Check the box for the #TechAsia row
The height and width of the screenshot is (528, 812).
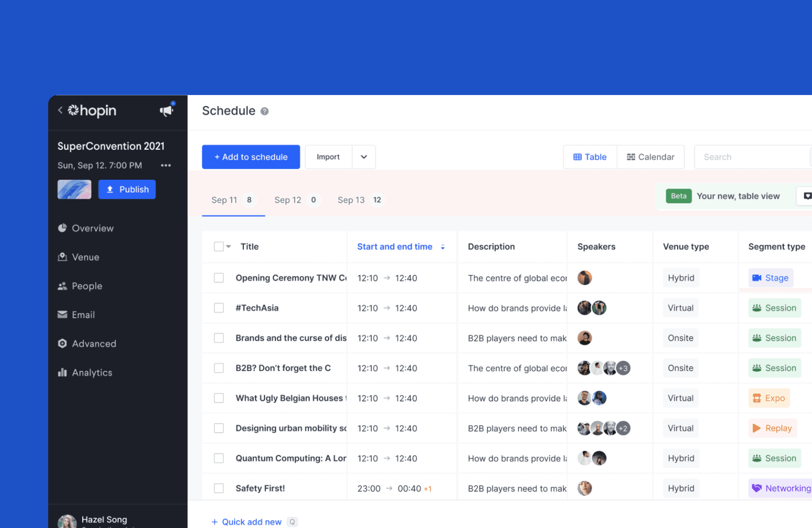219,308
